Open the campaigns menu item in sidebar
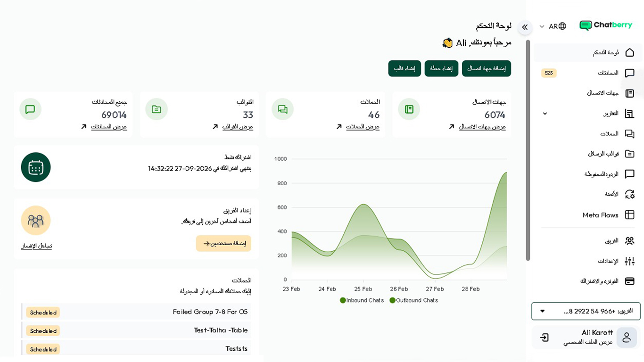 (609, 134)
